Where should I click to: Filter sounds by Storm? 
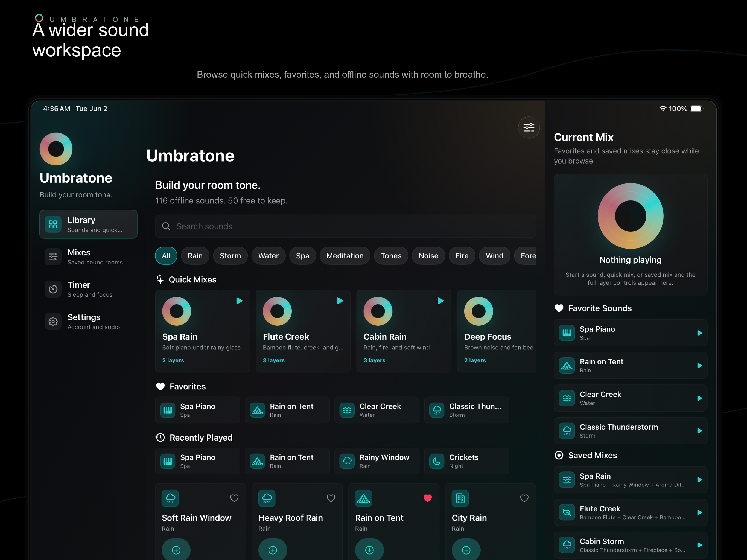tap(230, 256)
